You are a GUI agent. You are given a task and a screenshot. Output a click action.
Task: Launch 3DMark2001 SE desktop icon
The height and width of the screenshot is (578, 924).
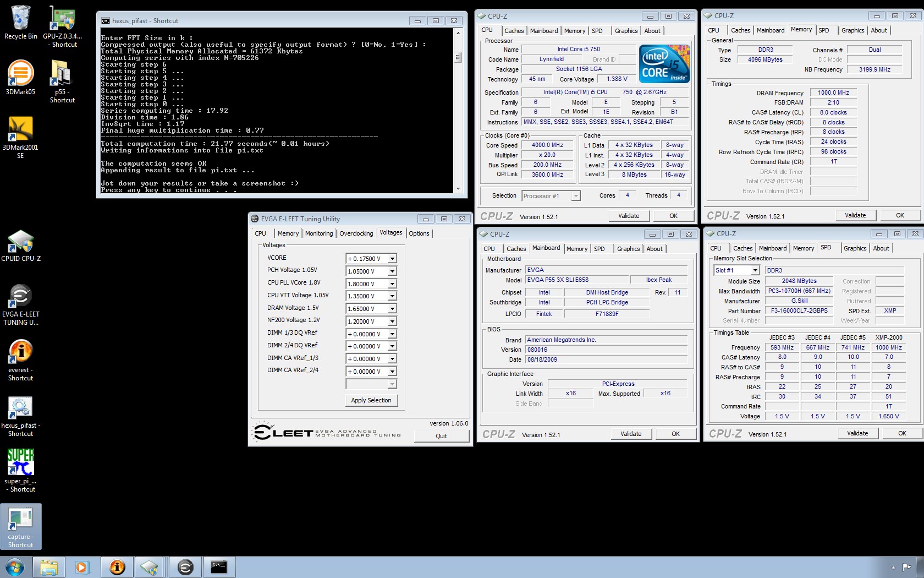pos(20,138)
